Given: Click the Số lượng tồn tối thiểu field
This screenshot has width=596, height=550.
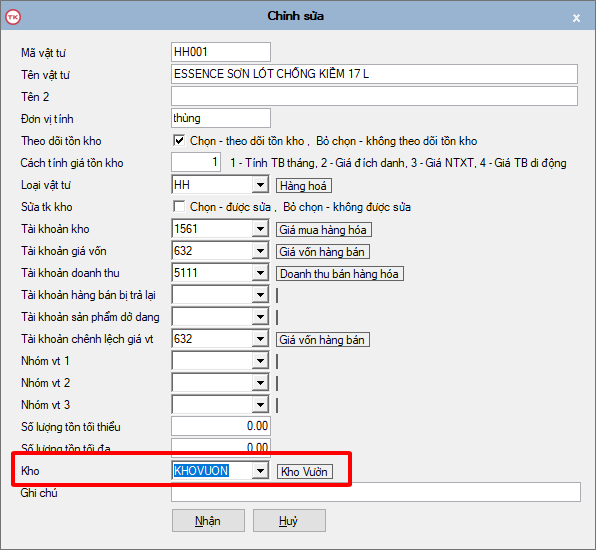Looking at the screenshot, I should 221,426.
